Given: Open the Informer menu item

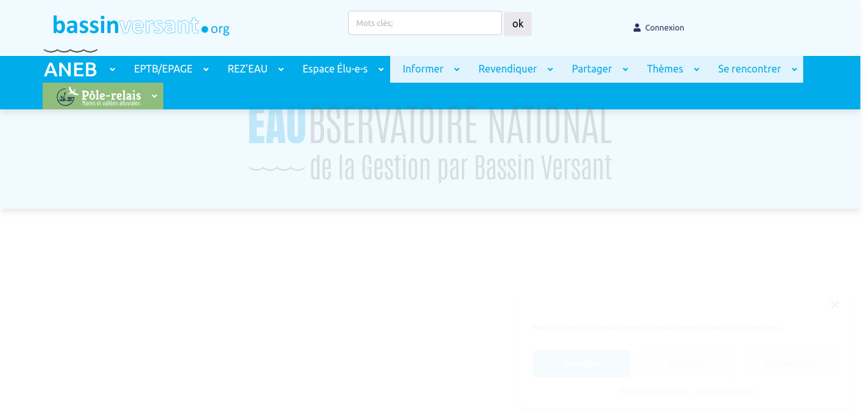Looking at the screenshot, I should coord(423,69).
